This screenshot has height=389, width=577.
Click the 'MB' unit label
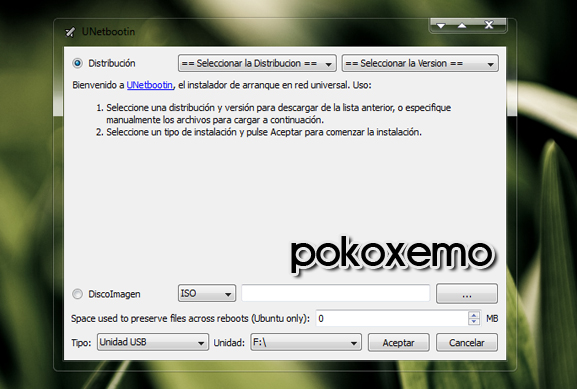pos(492,318)
